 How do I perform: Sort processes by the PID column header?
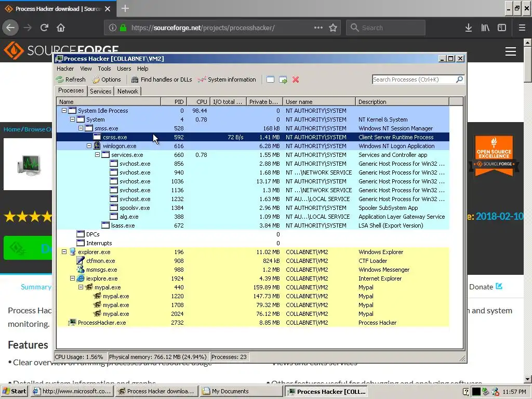(x=174, y=101)
